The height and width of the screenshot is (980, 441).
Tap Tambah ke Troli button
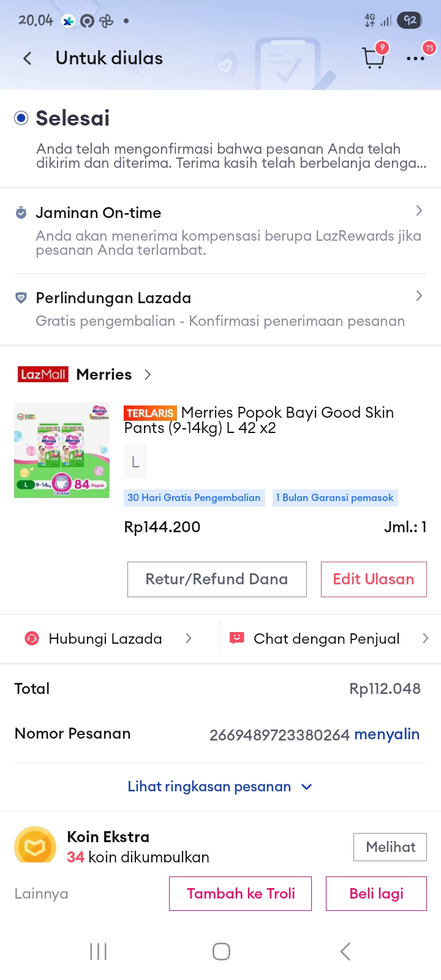pyautogui.click(x=240, y=894)
